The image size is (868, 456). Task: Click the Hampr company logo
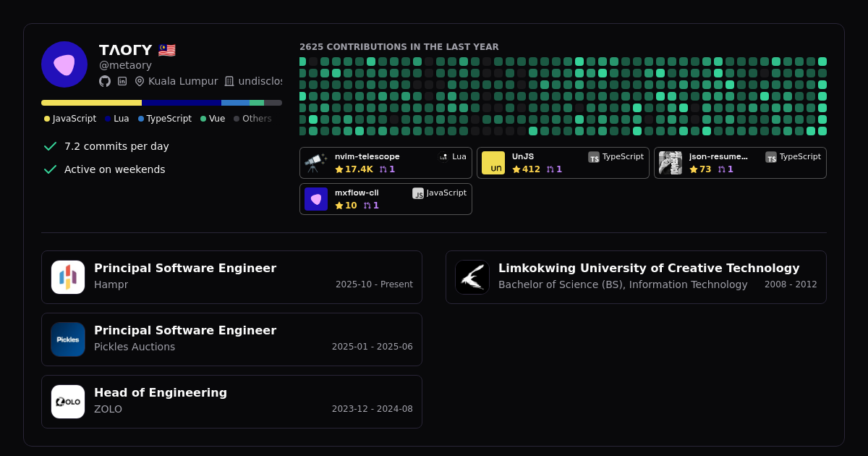(x=68, y=277)
